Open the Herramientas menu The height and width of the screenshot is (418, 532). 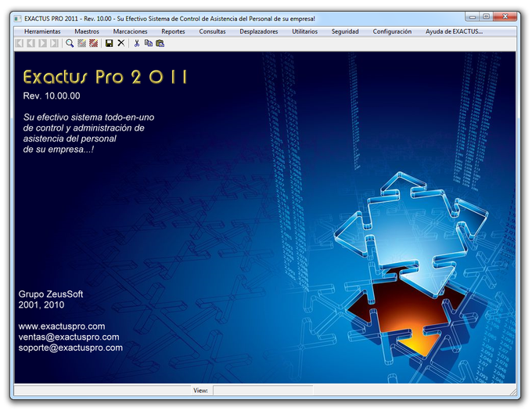click(42, 31)
